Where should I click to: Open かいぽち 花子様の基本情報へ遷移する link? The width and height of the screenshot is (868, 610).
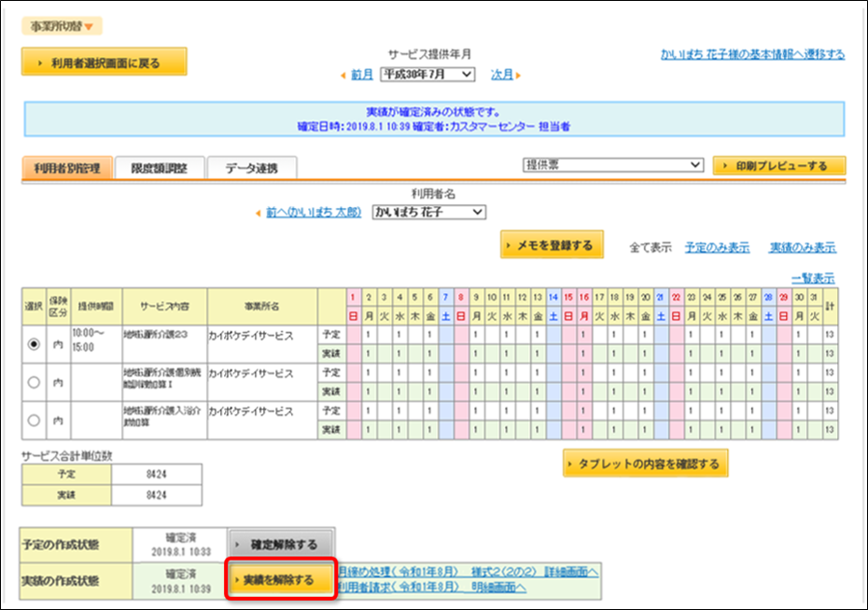pos(752,54)
